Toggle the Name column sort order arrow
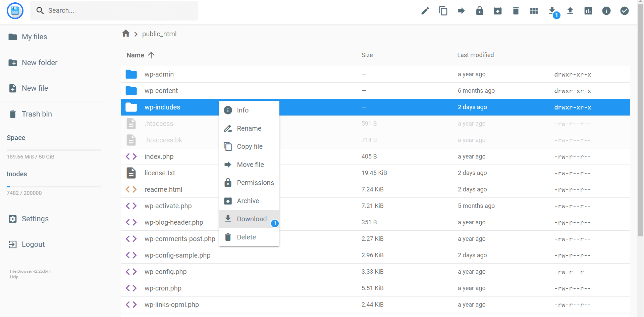Screen dimensions: 644x317 coord(152,55)
